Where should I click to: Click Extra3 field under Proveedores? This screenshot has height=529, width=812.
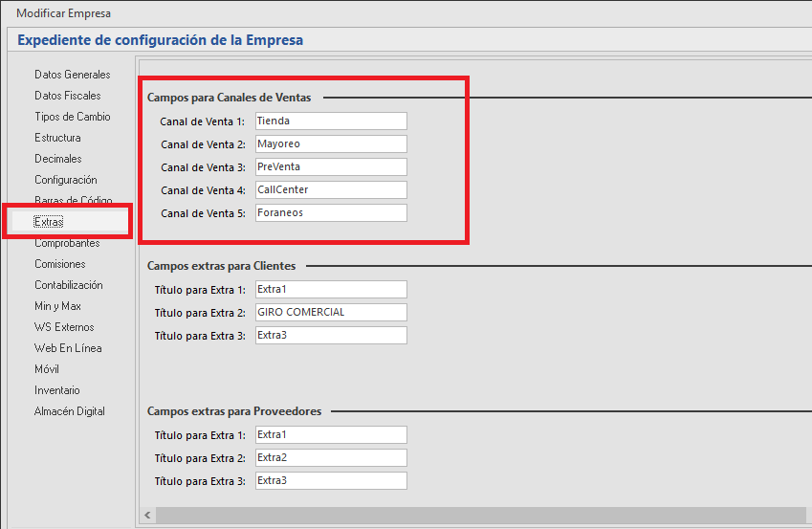330,481
